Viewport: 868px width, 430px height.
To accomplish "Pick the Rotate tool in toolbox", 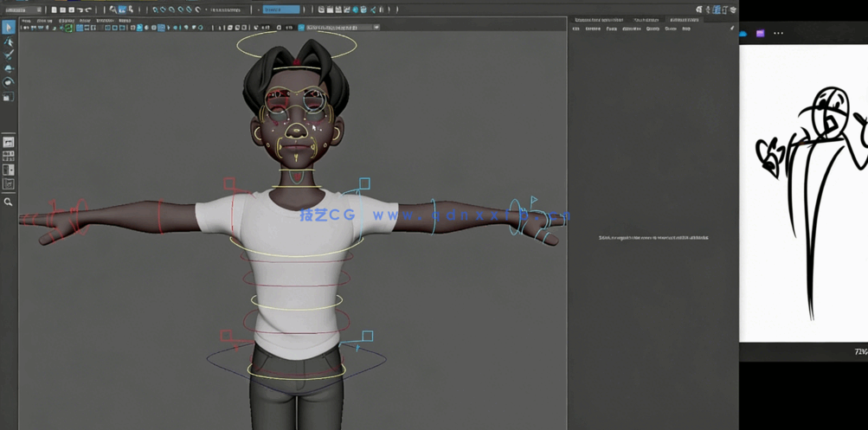I will pyautogui.click(x=9, y=82).
